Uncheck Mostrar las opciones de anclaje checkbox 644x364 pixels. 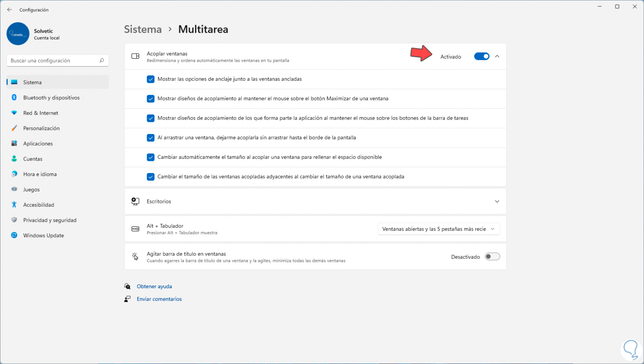click(x=151, y=79)
